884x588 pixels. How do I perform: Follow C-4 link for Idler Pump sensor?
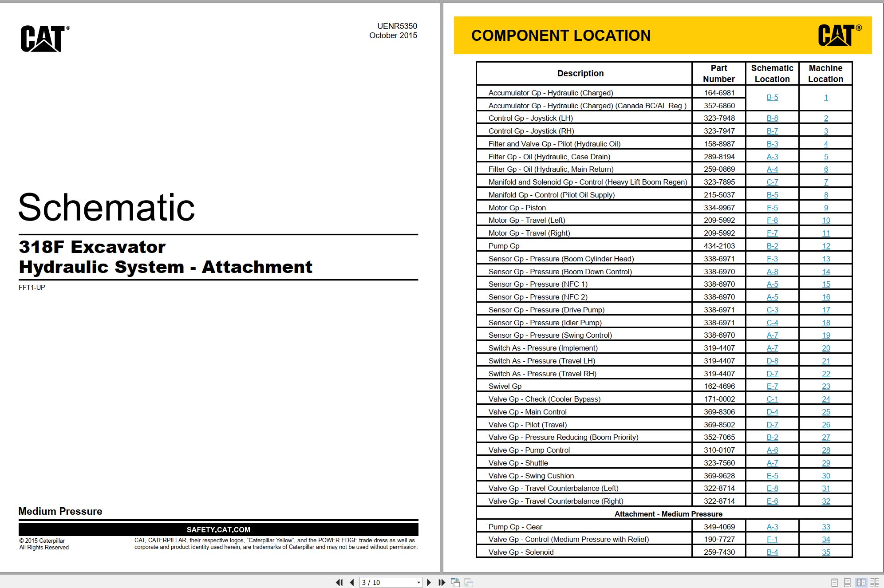pyautogui.click(x=772, y=323)
